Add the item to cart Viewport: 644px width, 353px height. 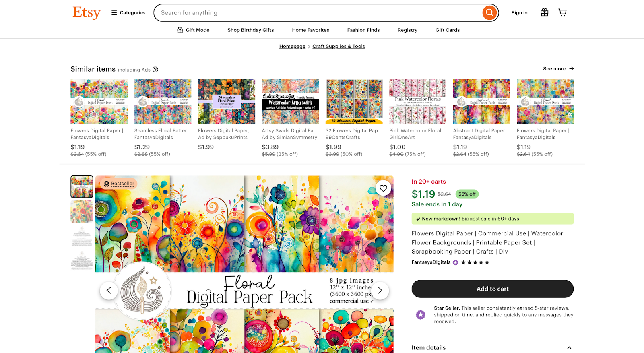pos(492,289)
